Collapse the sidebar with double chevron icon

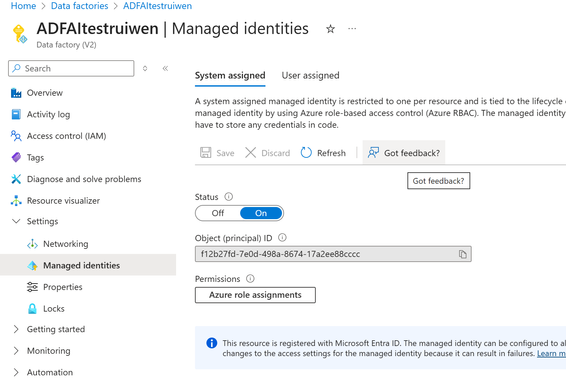click(x=165, y=68)
